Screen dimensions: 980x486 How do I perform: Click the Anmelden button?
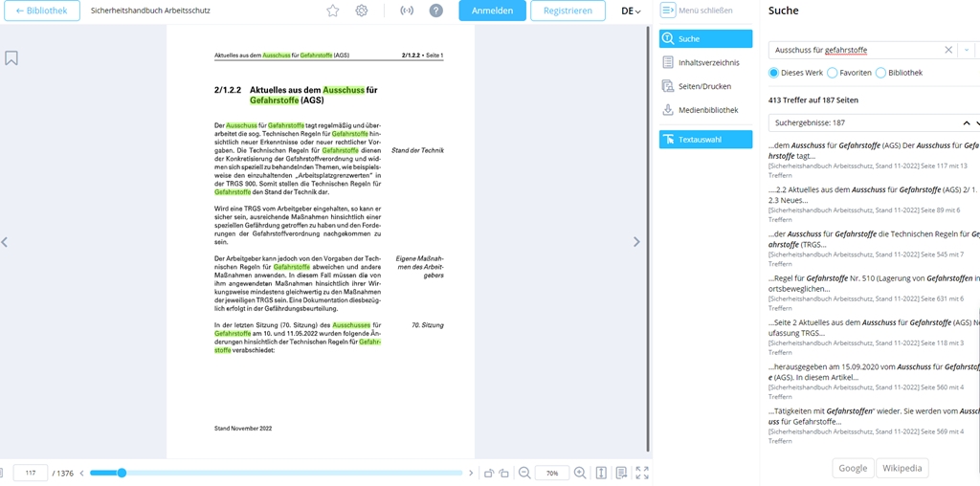pos(493,11)
